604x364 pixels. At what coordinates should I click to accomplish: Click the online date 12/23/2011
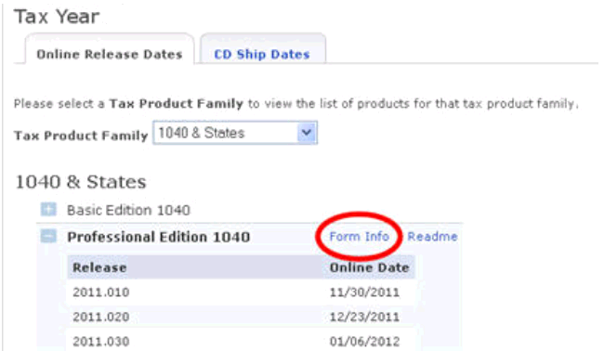(364, 317)
